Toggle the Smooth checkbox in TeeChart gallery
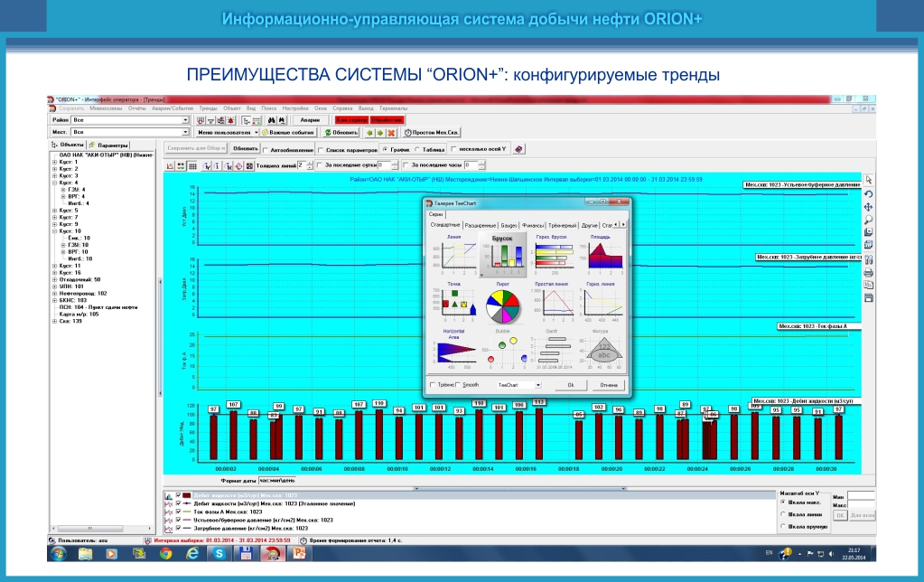 [458, 385]
